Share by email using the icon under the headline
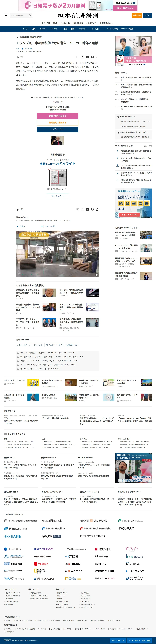Screen dimensions: 156x644 point(78,57)
